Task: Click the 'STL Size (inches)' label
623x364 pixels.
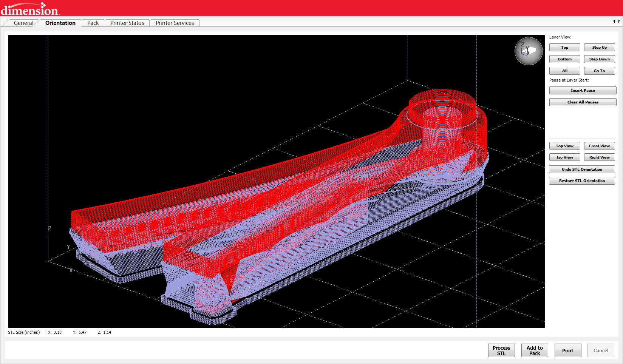Action: (24, 333)
